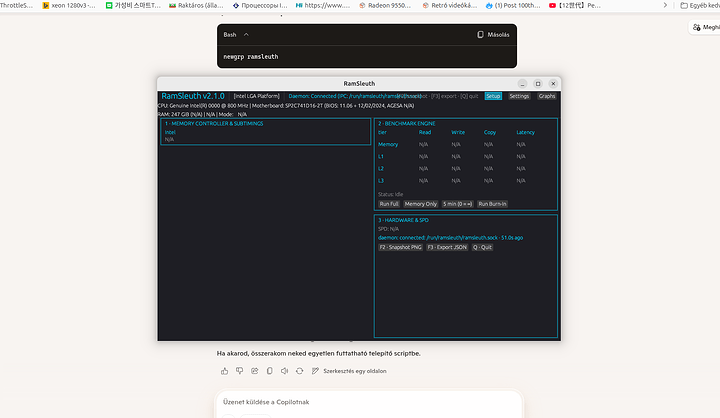Image resolution: width=720 pixels, height=418 pixels.
Task: Open the Setup tab in RamSleuth
Action: pyautogui.click(x=493, y=96)
